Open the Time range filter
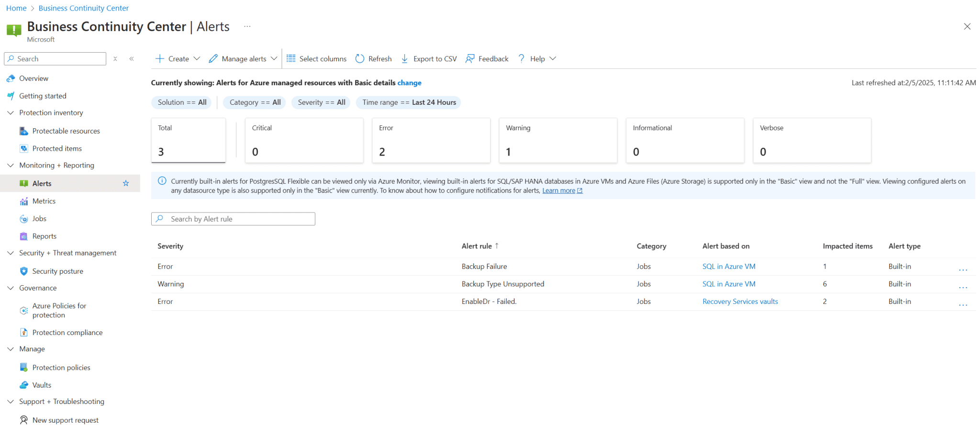The height and width of the screenshot is (437, 980). click(408, 102)
